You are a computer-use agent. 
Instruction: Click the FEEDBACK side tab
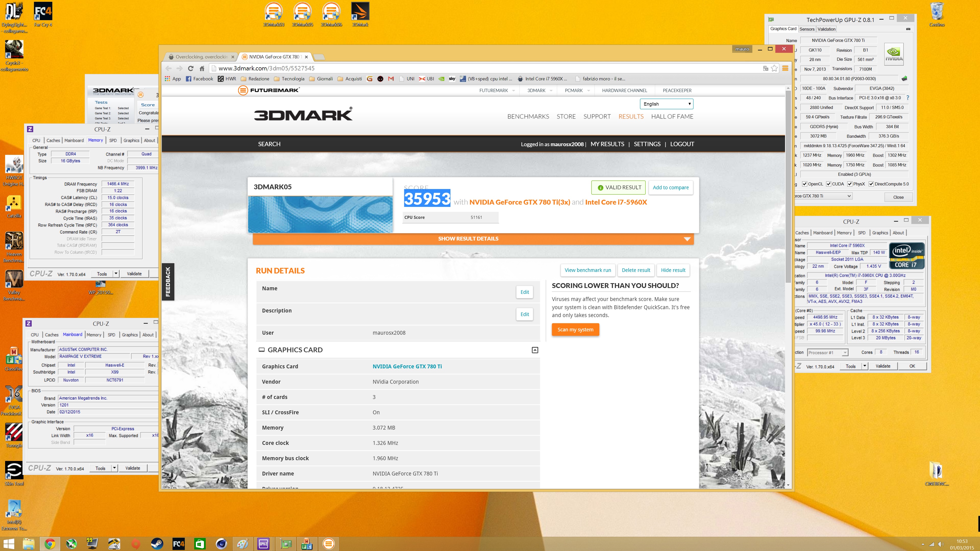pos(168,282)
